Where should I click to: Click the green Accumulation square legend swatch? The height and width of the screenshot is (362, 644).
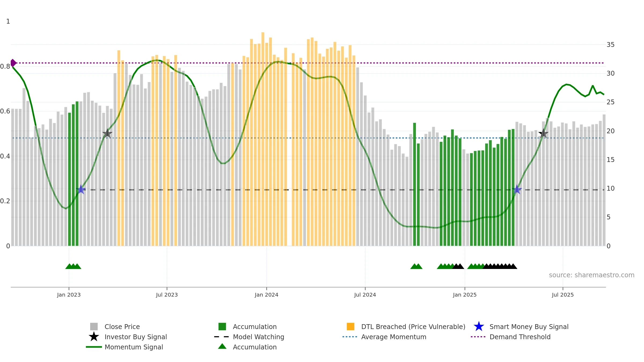(x=222, y=327)
